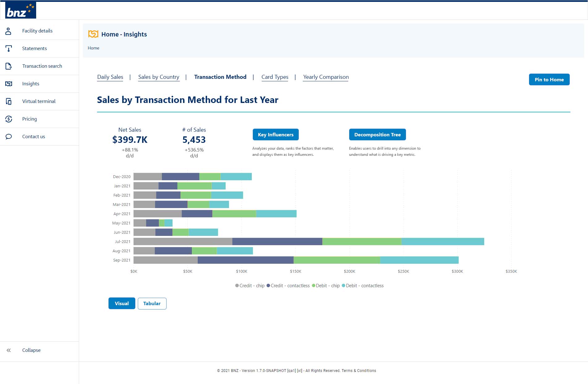Switch to Tabular data view

(152, 303)
